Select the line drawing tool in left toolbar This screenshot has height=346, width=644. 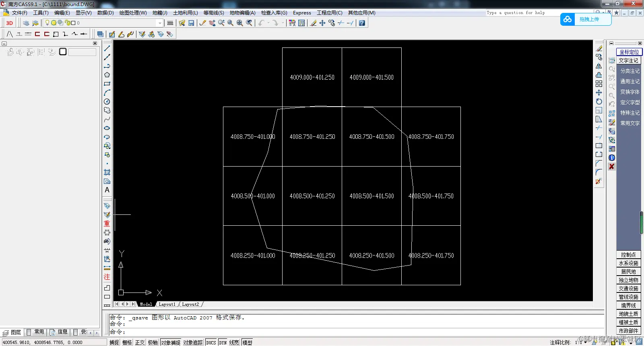coord(107,48)
